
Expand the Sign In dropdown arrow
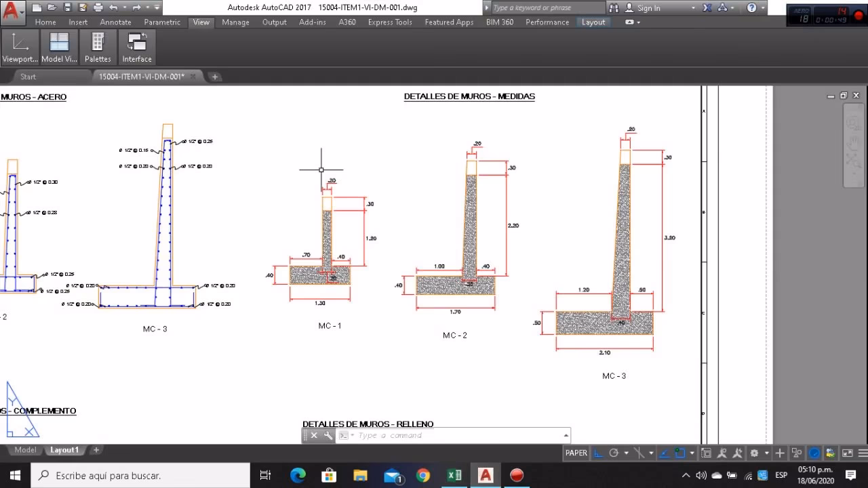[693, 8]
